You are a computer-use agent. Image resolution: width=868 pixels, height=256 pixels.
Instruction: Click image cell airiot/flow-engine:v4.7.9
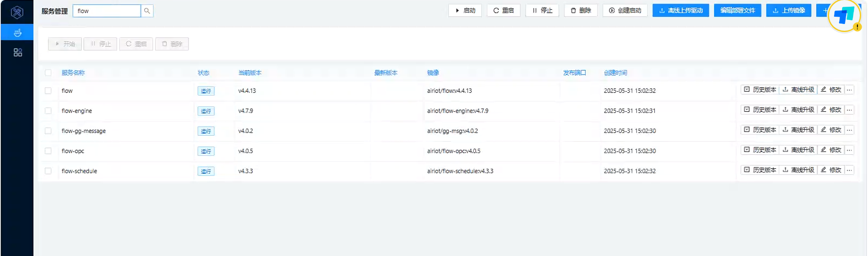pos(458,111)
